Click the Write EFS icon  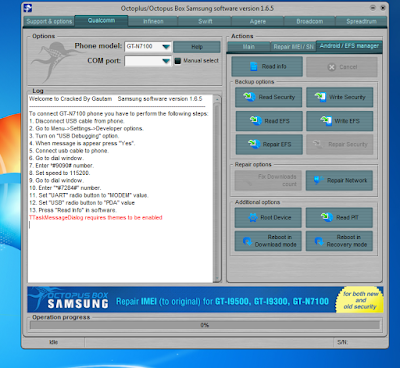[326, 120]
